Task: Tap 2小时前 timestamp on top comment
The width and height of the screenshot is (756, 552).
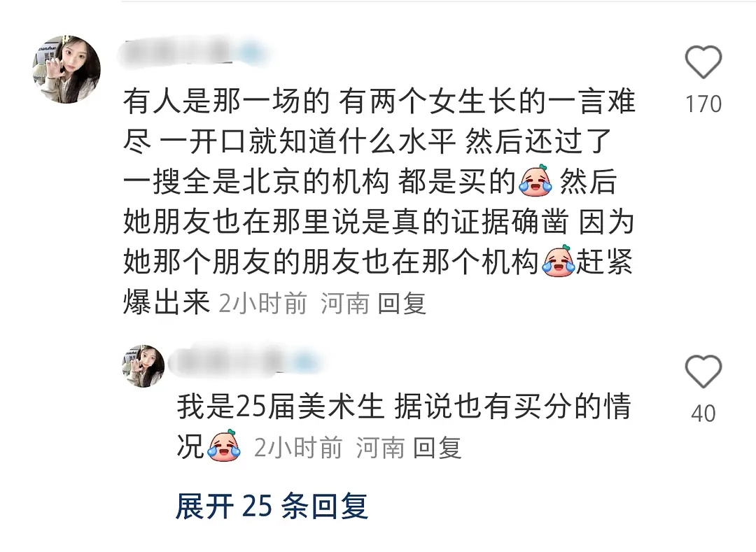Action: (x=262, y=304)
